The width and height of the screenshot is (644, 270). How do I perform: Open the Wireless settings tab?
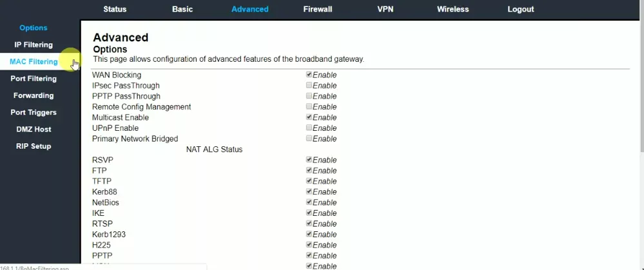(453, 9)
